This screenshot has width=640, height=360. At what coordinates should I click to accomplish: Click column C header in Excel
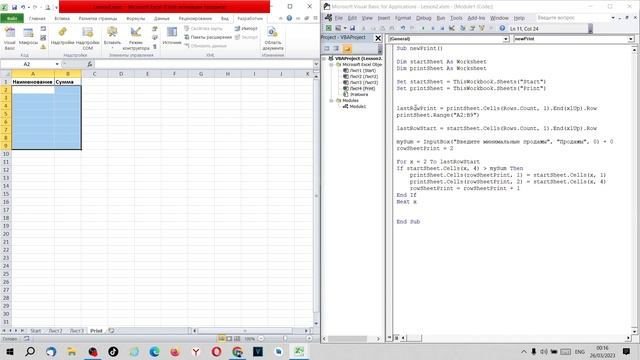94,74
